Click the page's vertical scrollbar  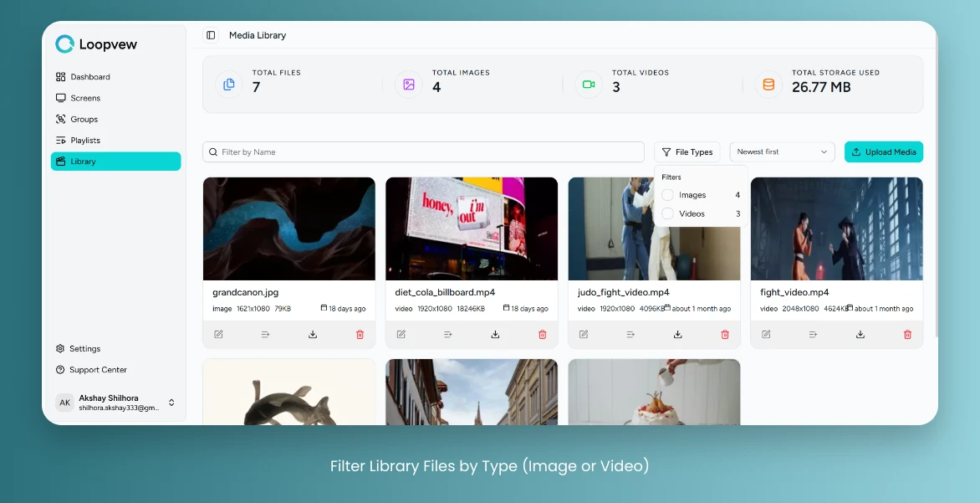click(936, 187)
